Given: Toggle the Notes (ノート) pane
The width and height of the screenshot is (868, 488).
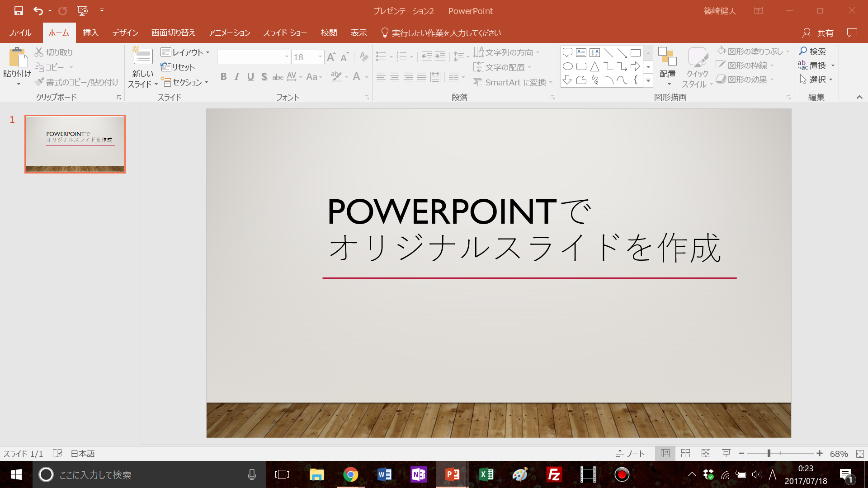Looking at the screenshot, I should [x=630, y=453].
